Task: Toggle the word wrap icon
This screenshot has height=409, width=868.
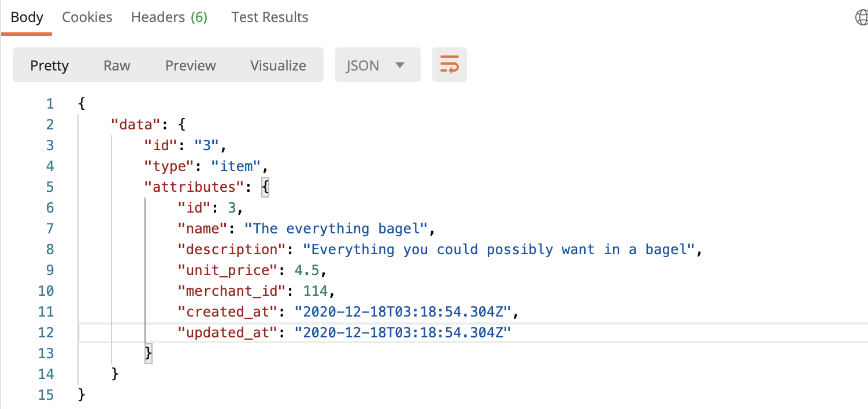Action: click(450, 65)
